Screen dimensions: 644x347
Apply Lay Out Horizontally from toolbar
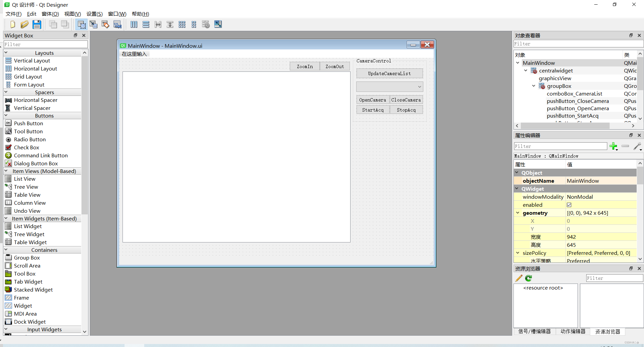point(134,24)
